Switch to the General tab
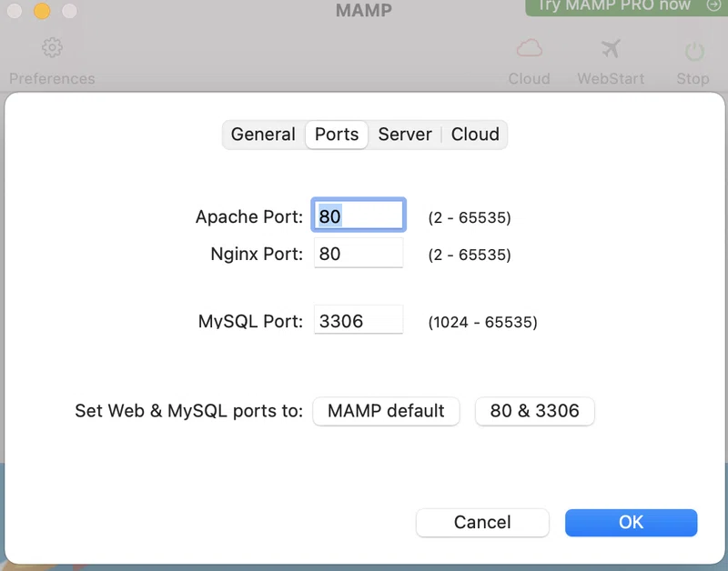Viewport: 728px width, 571px height. [263, 135]
